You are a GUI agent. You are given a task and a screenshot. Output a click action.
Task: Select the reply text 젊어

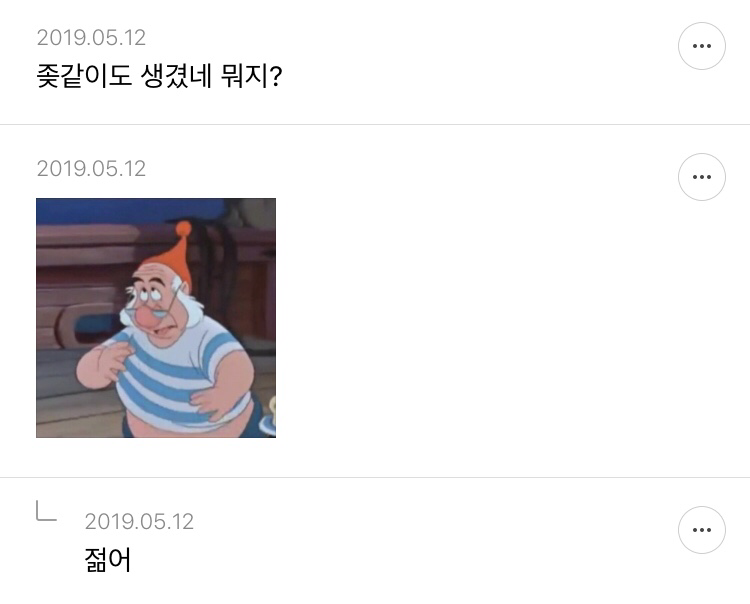pyautogui.click(x=108, y=560)
